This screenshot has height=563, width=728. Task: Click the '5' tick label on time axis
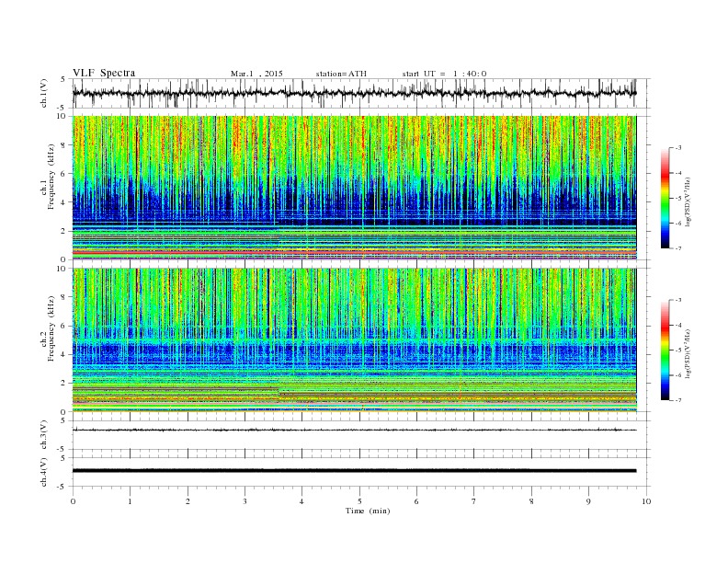(x=359, y=501)
